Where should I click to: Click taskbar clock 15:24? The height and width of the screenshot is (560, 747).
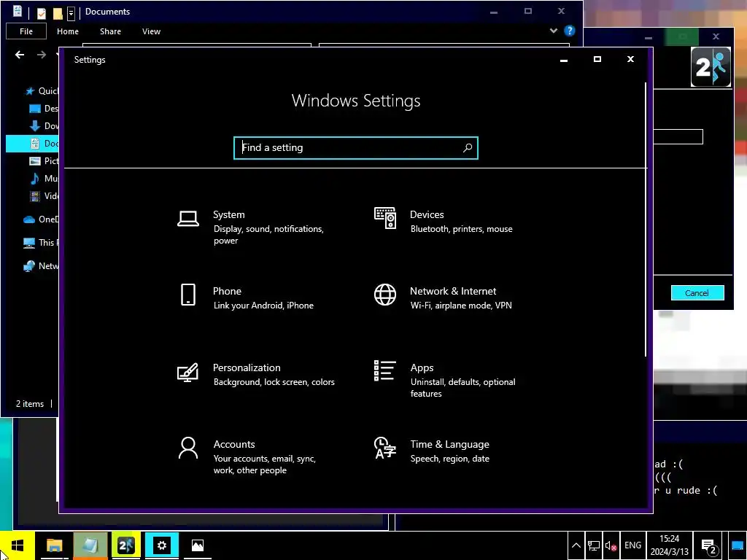coord(670,539)
